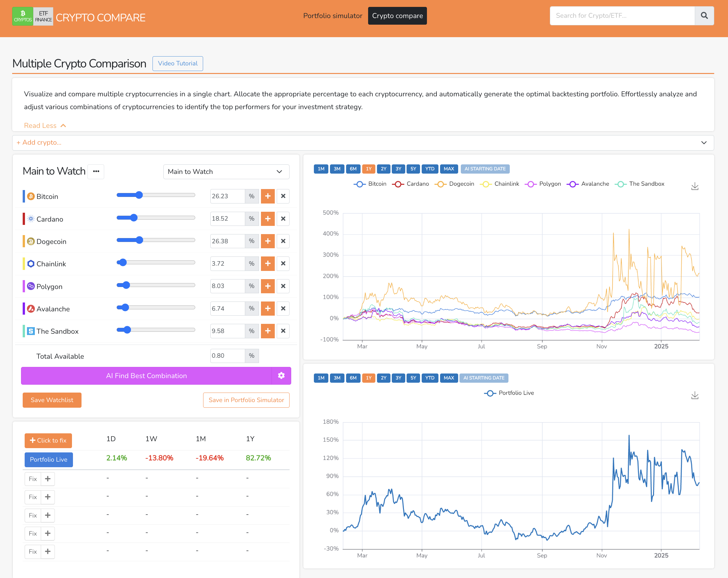The width and height of the screenshot is (728, 578).
Task: Toggle Bitcoin series in chart legend
Action: 370,184
